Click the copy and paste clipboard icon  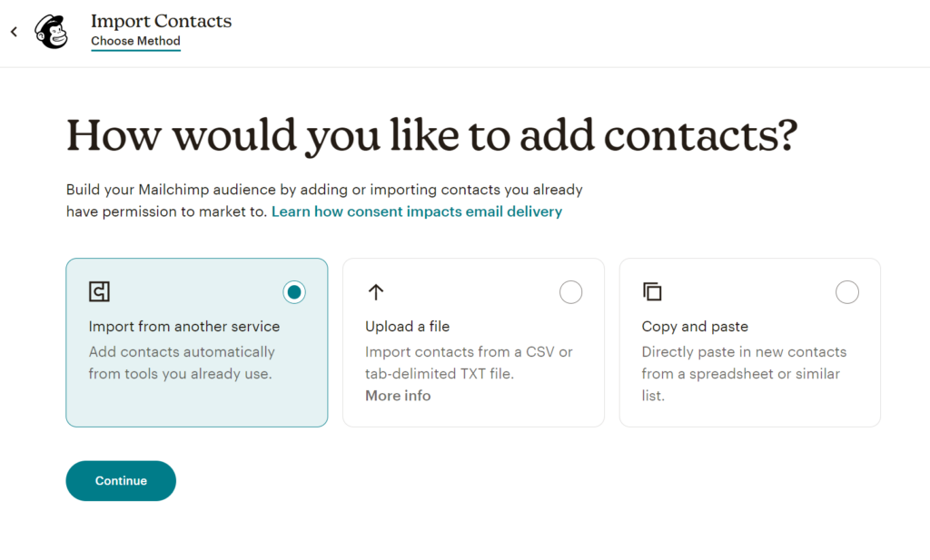pyautogui.click(x=651, y=292)
